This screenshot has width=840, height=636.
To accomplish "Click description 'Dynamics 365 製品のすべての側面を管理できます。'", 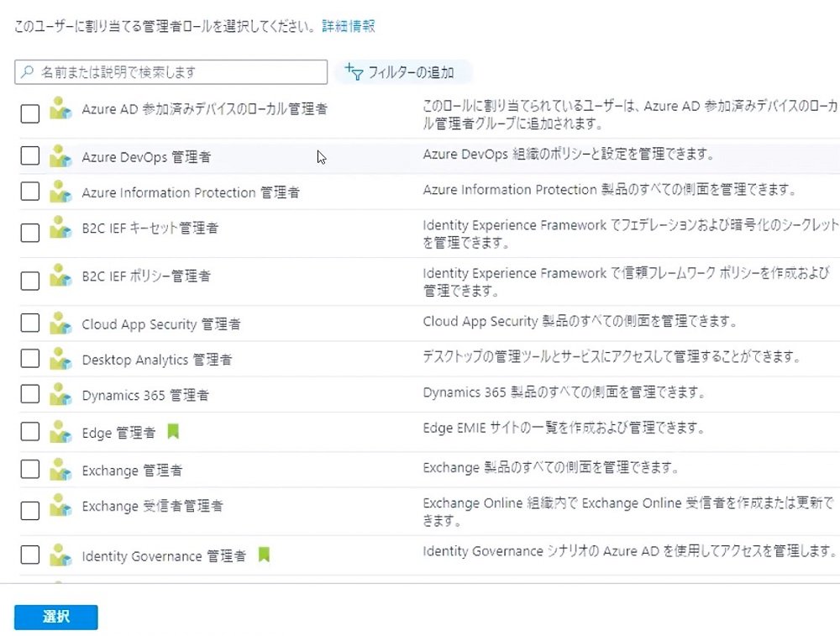I will click(564, 392).
